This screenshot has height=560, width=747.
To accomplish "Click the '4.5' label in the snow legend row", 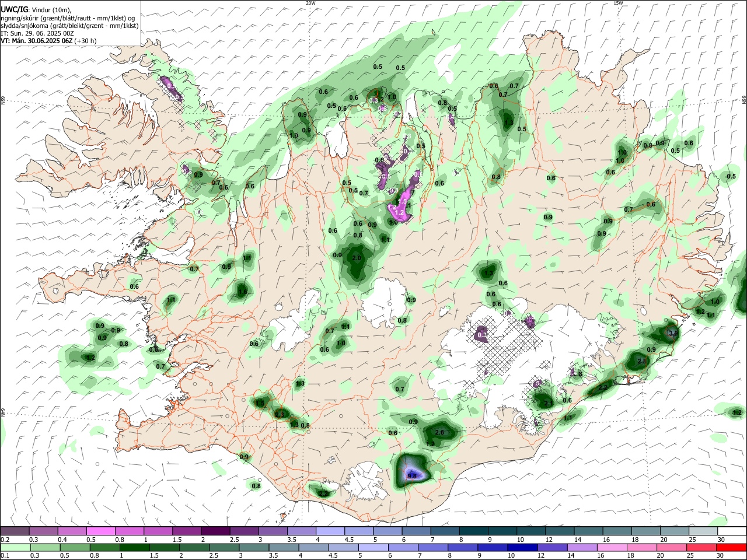I will tap(349, 540).
